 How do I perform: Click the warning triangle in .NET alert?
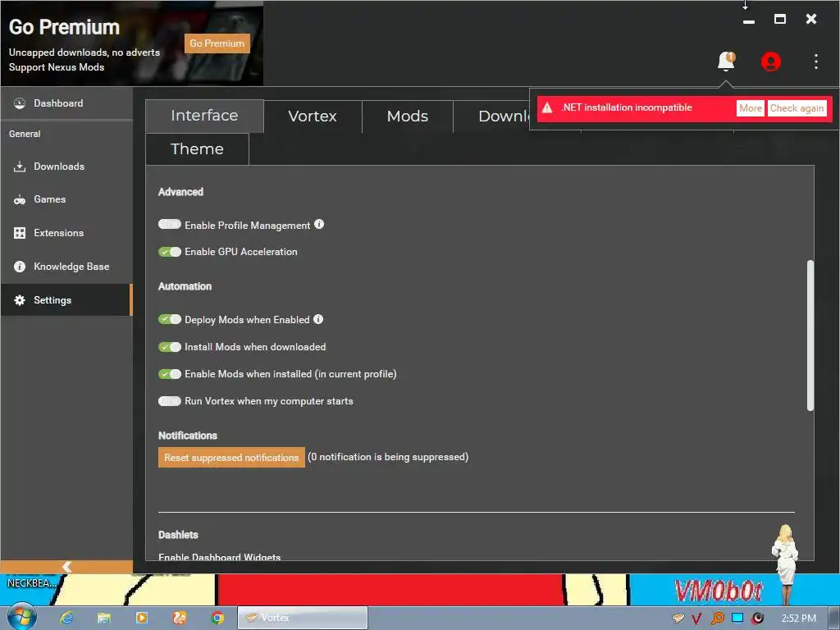point(547,108)
